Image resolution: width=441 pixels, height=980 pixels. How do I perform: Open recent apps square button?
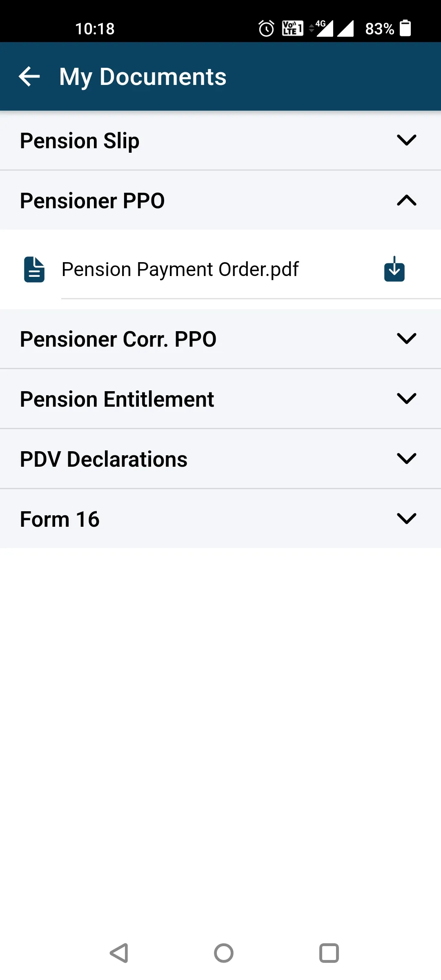[x=329, y=953]
